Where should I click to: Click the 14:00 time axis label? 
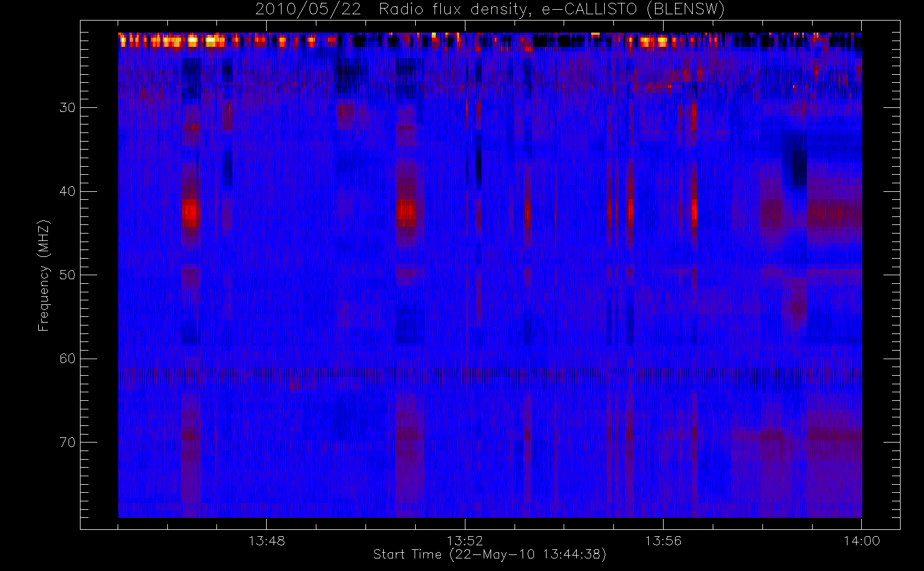coord(861,541)
